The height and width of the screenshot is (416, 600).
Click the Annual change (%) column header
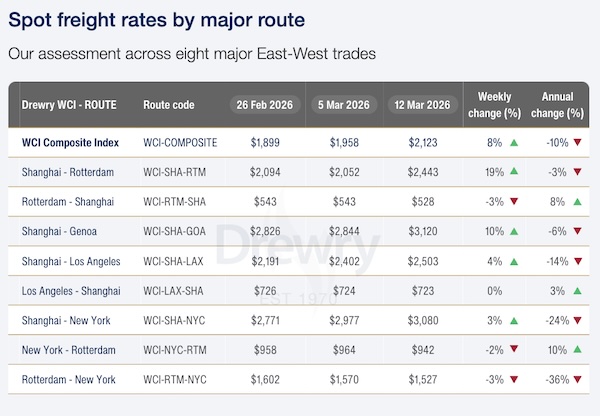click(x=557, y=104)
